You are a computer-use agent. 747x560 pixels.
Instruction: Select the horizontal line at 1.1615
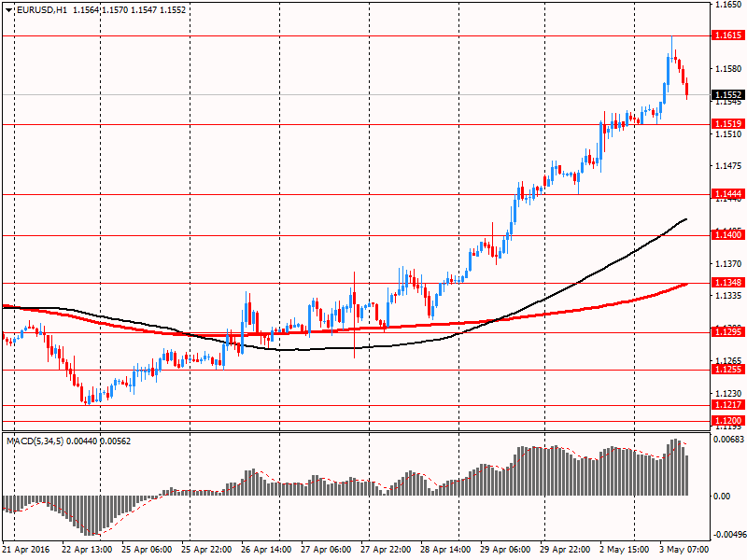(x=355, y=35)
